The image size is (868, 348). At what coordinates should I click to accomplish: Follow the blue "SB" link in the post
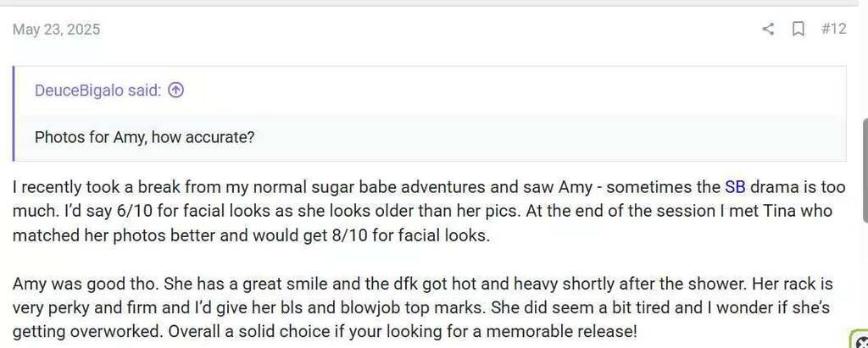pyautogui.click(x=735, y=186)
